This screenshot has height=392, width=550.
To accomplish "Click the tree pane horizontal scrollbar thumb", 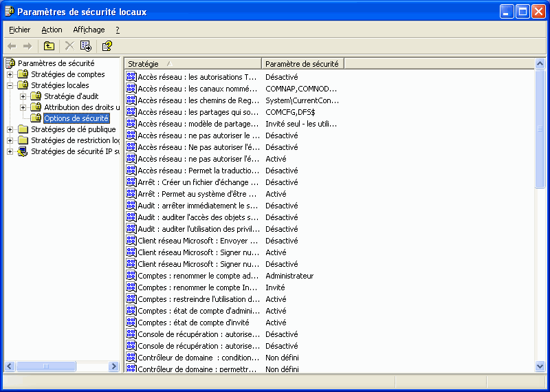I will coord(45,367).
